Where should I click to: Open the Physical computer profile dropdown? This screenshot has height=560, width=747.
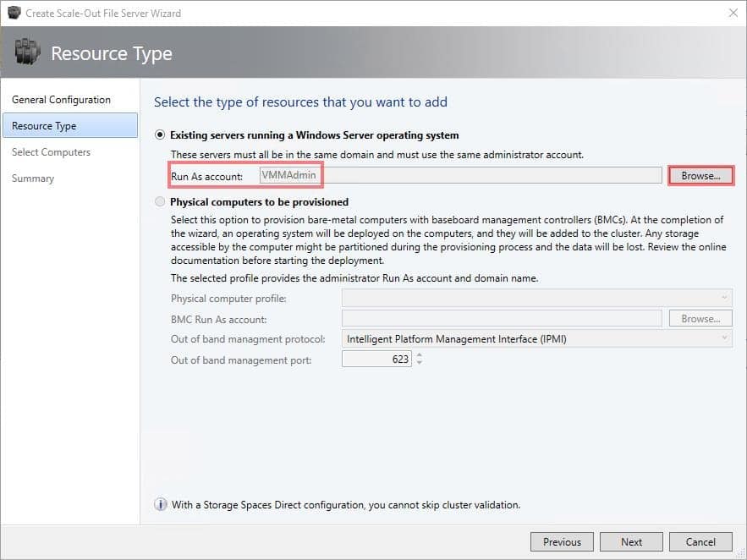click(537, 298)
